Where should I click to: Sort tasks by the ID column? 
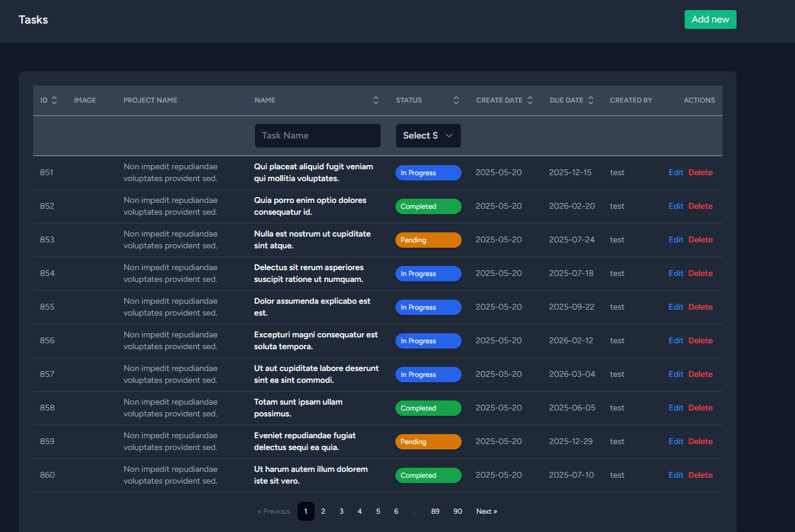pyautogui.click(x=54, y=100)
